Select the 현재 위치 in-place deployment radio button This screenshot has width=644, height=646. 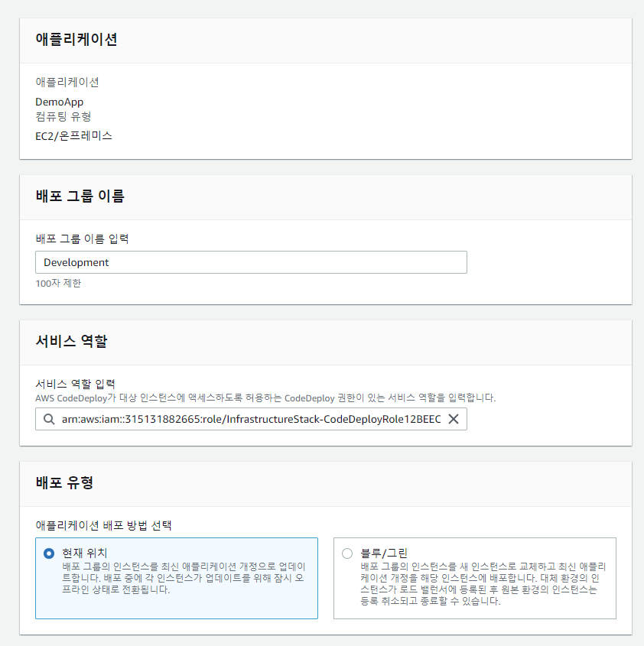pos(49,553)
